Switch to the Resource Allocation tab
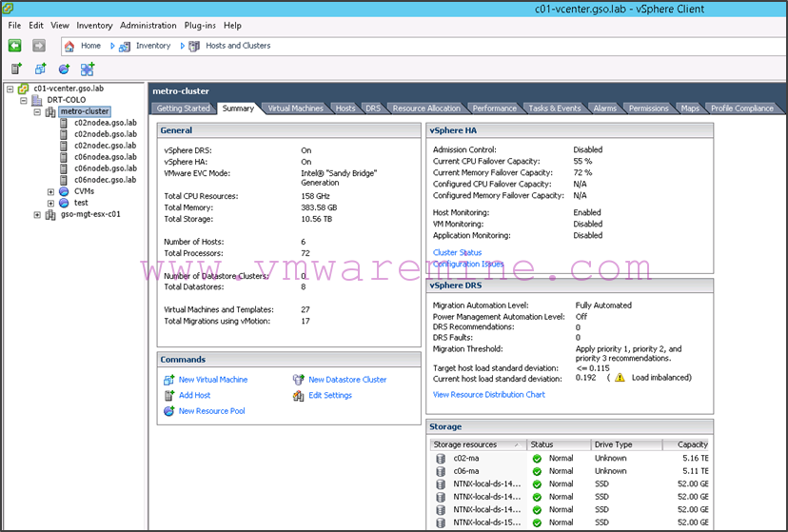The height and width of the screenshot is (532, 788). pos(426,108)
